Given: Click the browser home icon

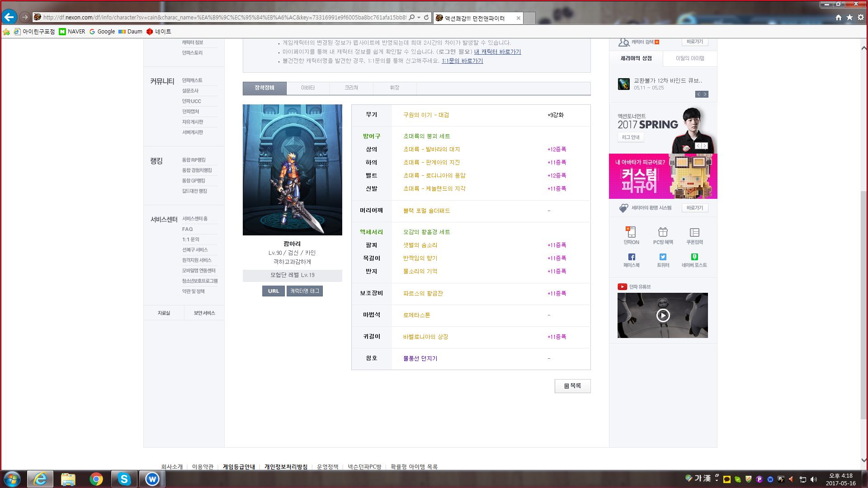Looking at the screenshot, I should pyautogui.click(x=838, y=18).
